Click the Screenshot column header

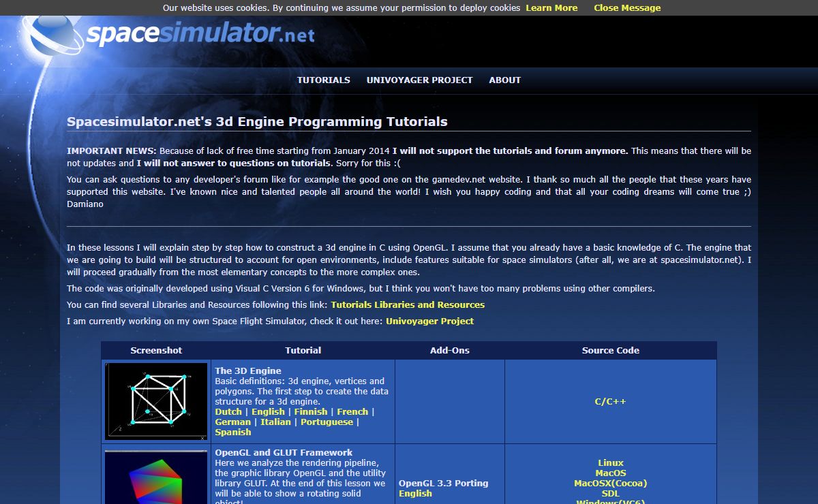click(x=156, y=351)
